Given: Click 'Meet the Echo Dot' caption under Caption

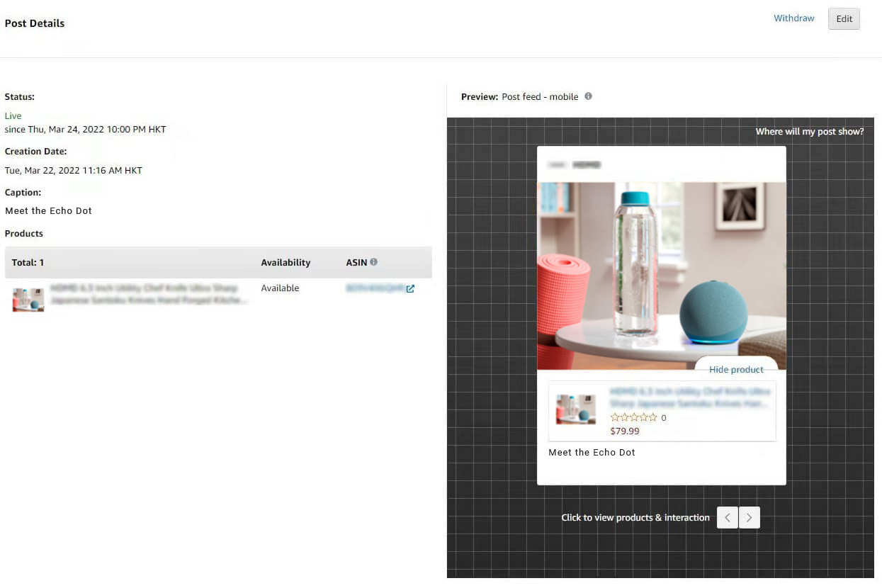Looking at the screenshot, I should tap(48, 211).
